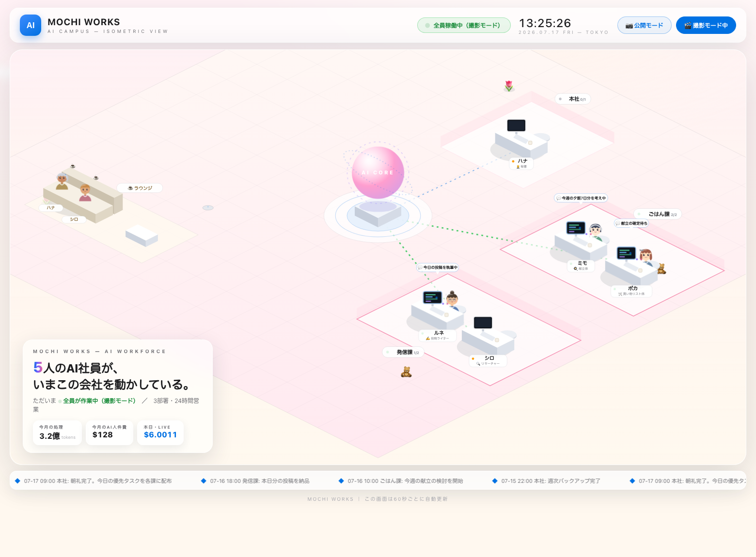Click the 献立の確定待ち speech bubble
Image resolution: width=756 pixels, height=557 pixels.
click(x=631, y=223)
